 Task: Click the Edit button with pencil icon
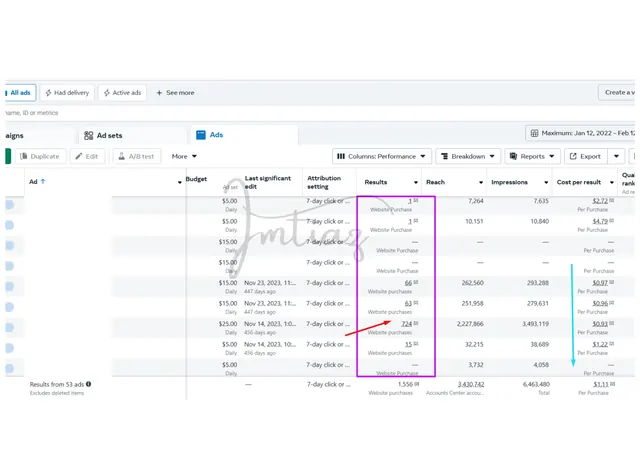pos(87,156)
